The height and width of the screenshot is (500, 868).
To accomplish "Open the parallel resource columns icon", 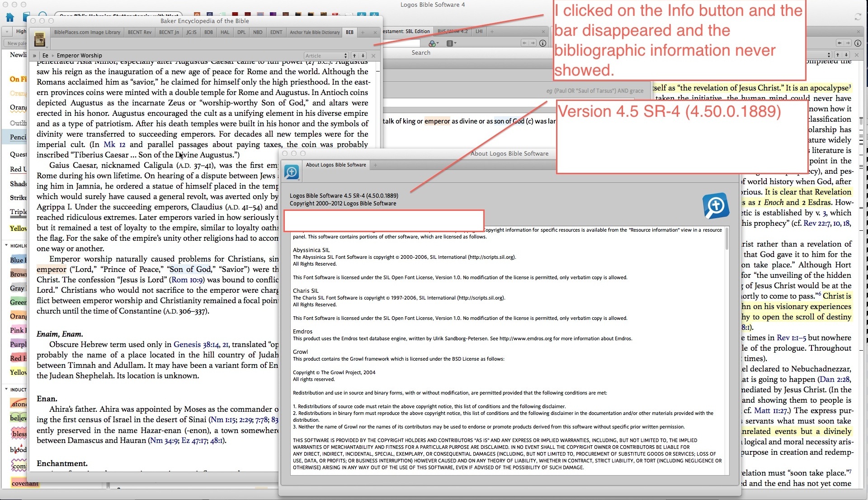I will (451, 43).
